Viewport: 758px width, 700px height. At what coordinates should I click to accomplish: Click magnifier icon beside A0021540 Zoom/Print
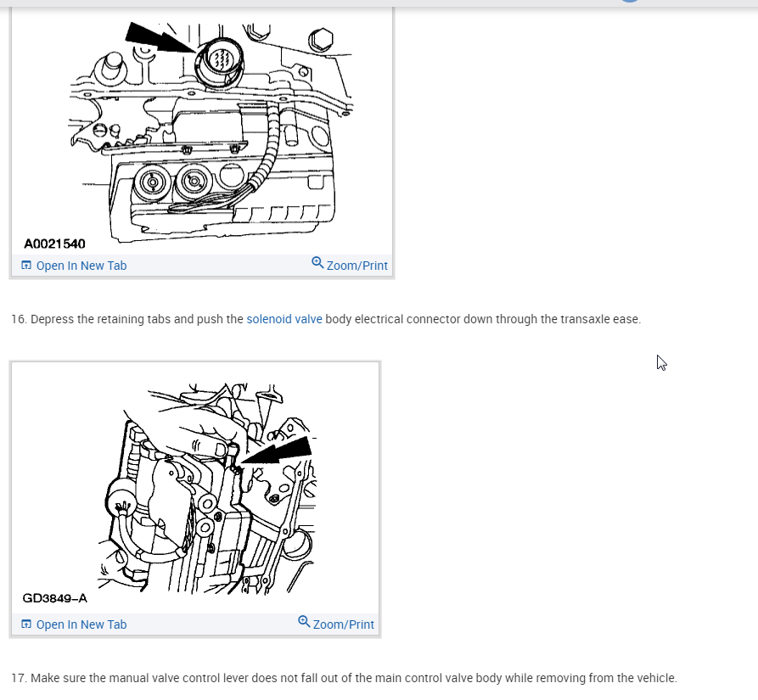pos(317,262)
